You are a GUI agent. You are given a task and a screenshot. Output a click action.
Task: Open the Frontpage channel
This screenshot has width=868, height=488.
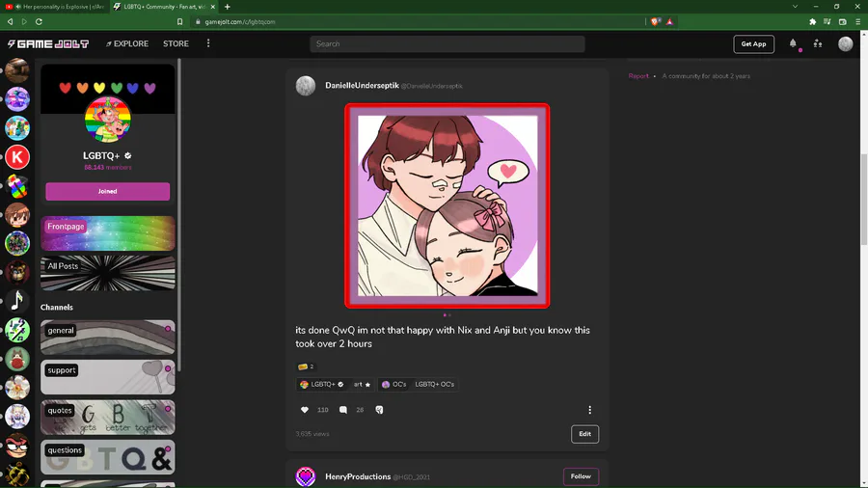pyautogui.click(x=107, y=233)
